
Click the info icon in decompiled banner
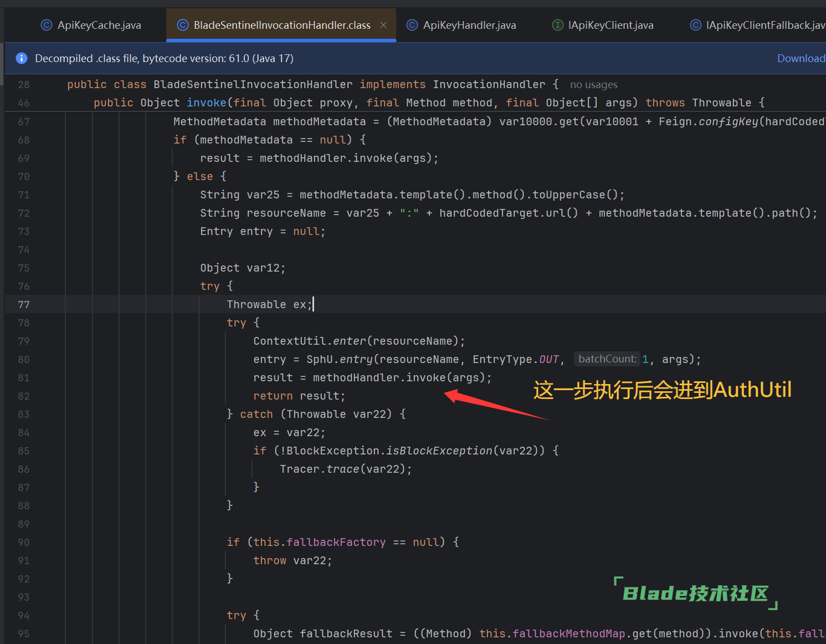(x=22, y=58)
